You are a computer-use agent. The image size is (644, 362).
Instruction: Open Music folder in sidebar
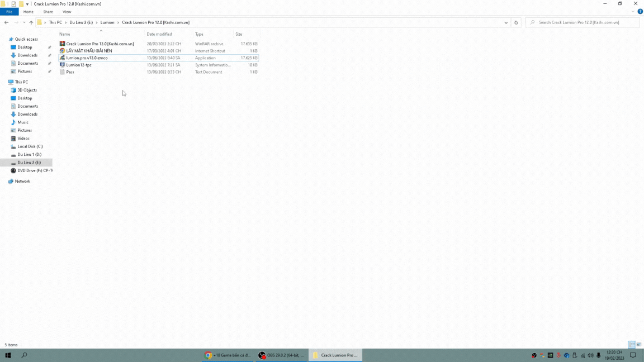[x=22, y=122]
